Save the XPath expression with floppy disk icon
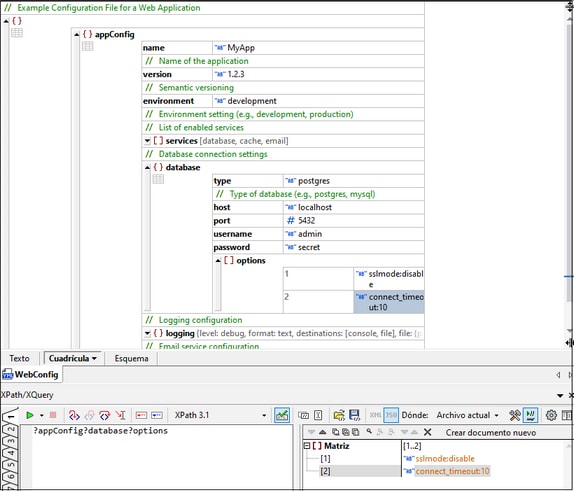 click(354, 415)
